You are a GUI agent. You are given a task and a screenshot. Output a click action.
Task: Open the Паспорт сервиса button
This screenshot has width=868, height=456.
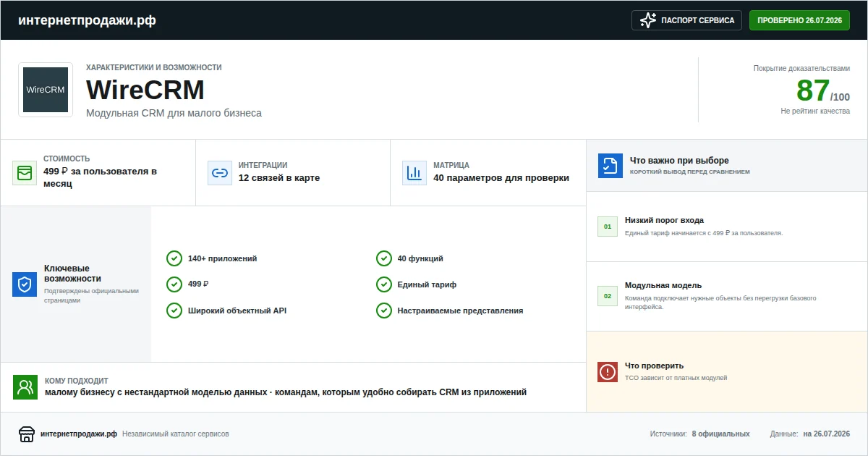click(686, 20)
